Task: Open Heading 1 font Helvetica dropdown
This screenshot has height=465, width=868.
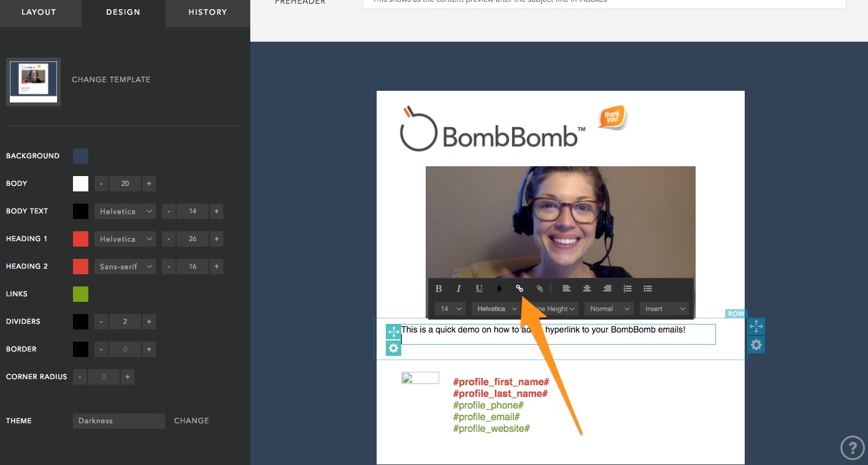Action: [125, 239]
